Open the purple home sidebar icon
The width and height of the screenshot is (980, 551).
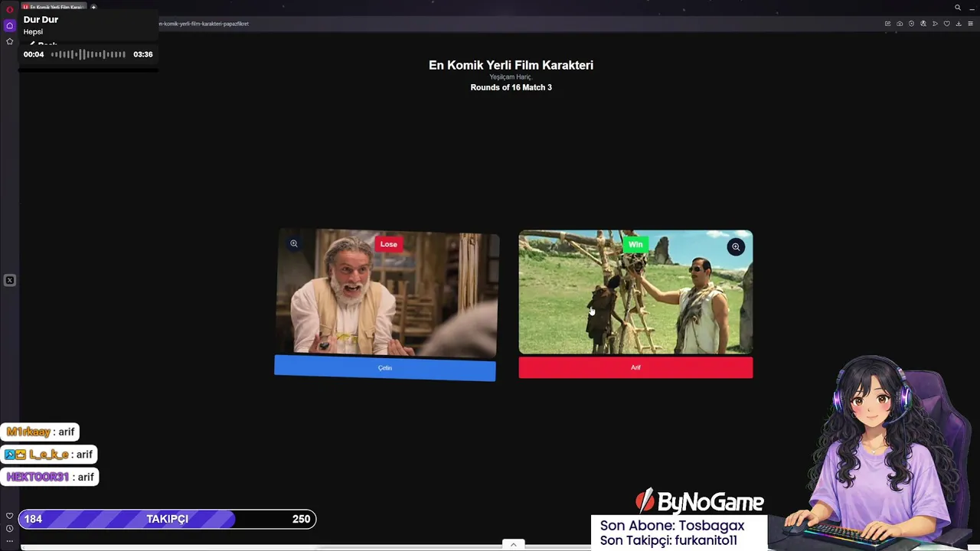pyautogui.click(x=9, y=25)
